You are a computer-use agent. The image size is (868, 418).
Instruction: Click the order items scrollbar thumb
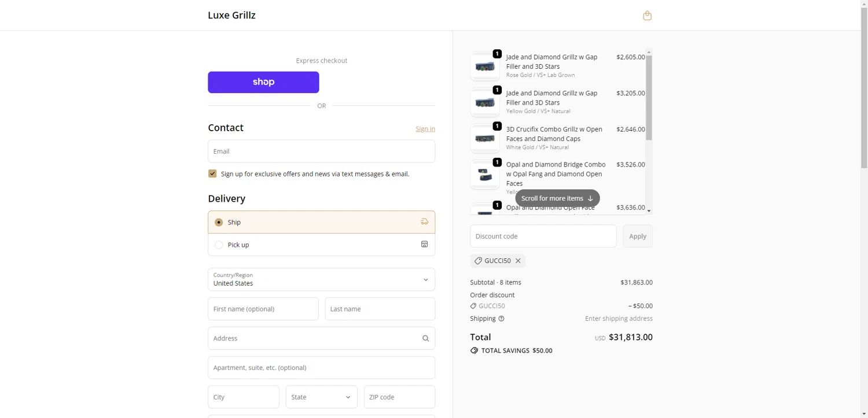point(649,98)
